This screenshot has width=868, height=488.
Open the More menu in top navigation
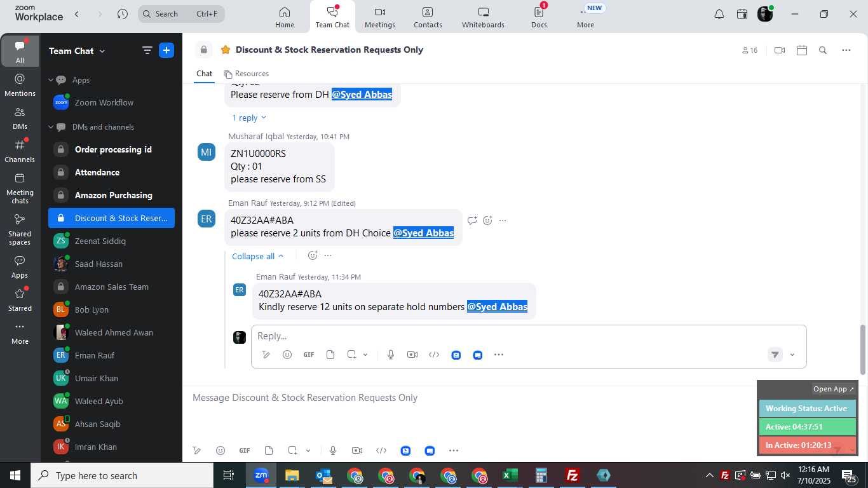[585, 17]
